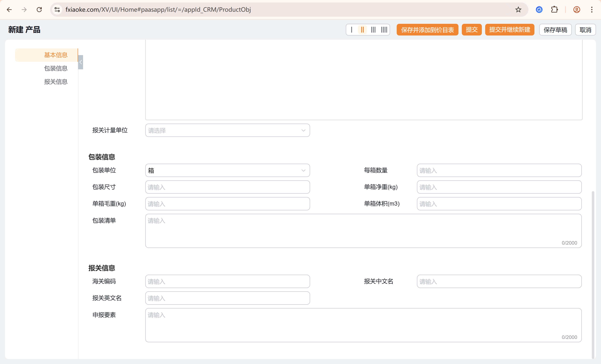Click 保存草稿 to save draft
The width and height of the screenshot is (601, 364).
coord(555,30)
